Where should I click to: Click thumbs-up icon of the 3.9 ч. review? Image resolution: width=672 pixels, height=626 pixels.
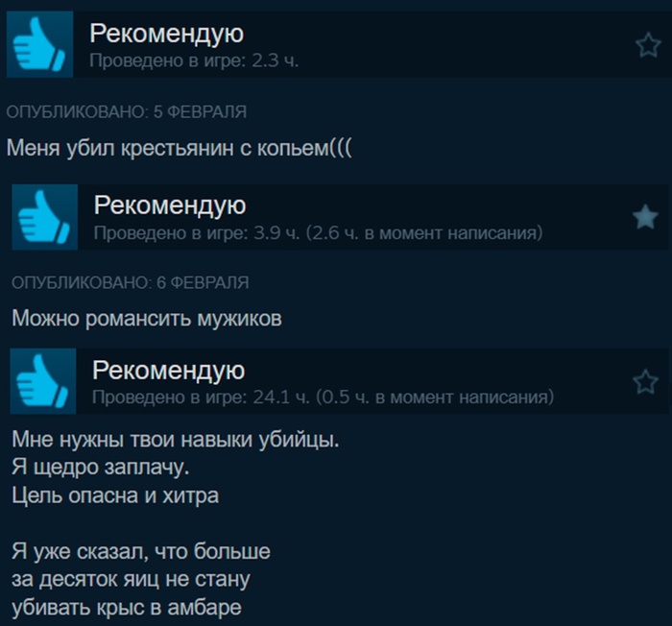coord(44,217)
